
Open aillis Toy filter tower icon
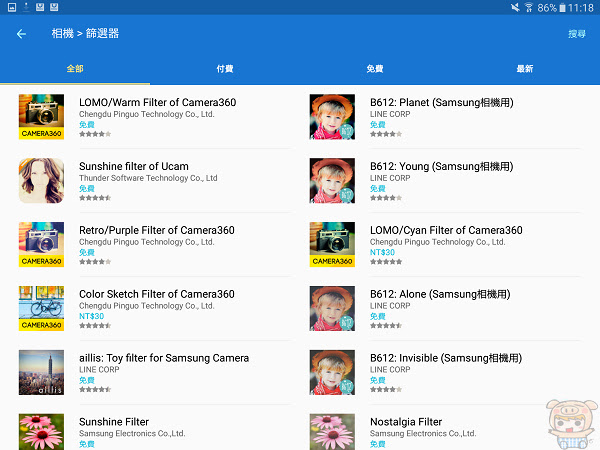41,372
